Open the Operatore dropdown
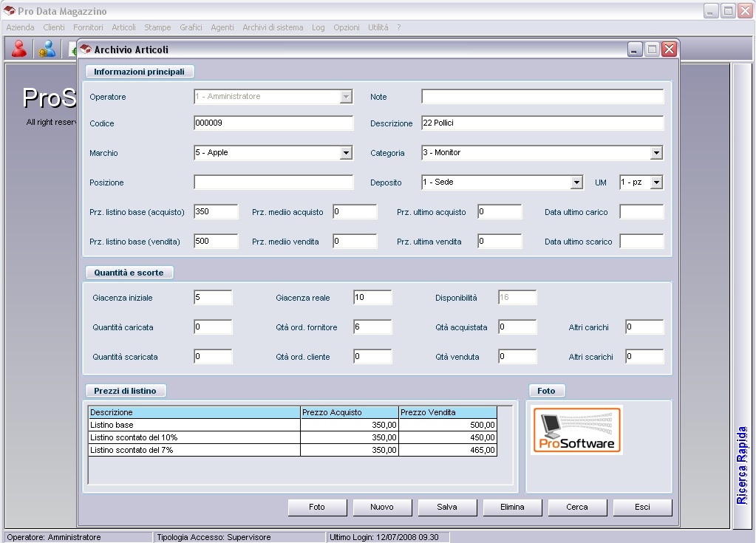Image resolution: width=756 pixels, height=543 pixels. pos(344,97)
